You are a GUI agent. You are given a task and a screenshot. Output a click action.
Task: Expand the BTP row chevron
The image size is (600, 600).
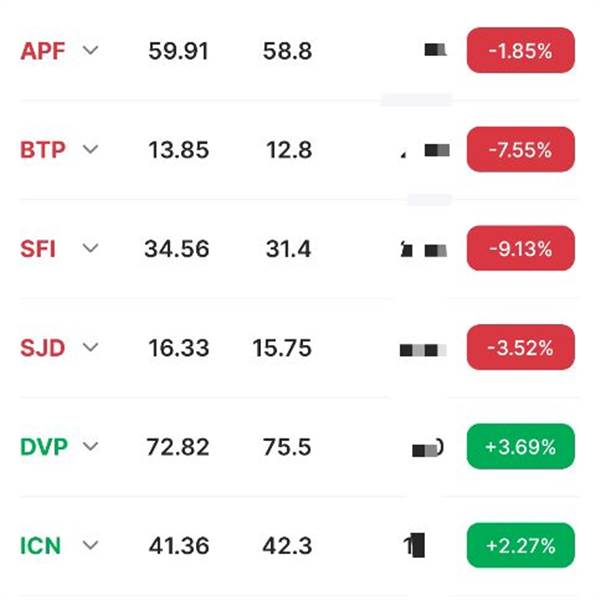pos(91,149)
